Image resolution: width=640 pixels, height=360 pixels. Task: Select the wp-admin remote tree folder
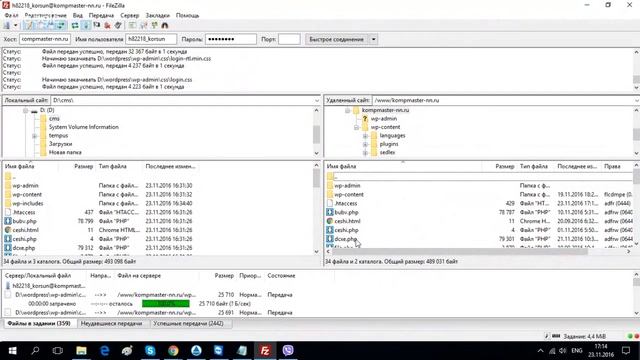pyautogui.click(x=384, y=119)
